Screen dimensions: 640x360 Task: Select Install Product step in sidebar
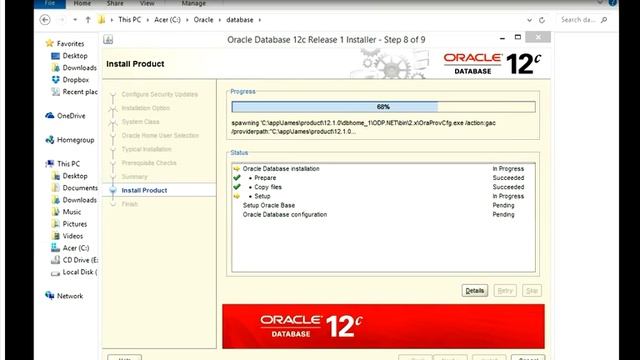click(144, 190)
